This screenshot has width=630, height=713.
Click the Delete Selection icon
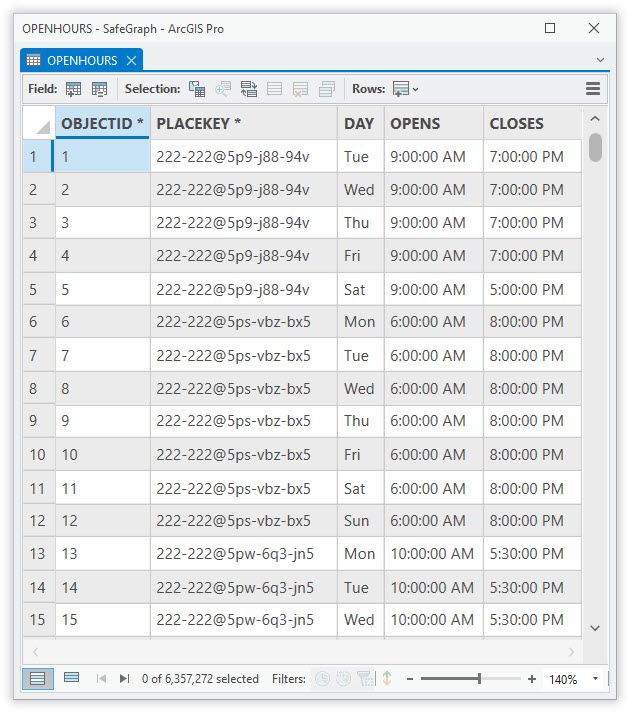300,89
